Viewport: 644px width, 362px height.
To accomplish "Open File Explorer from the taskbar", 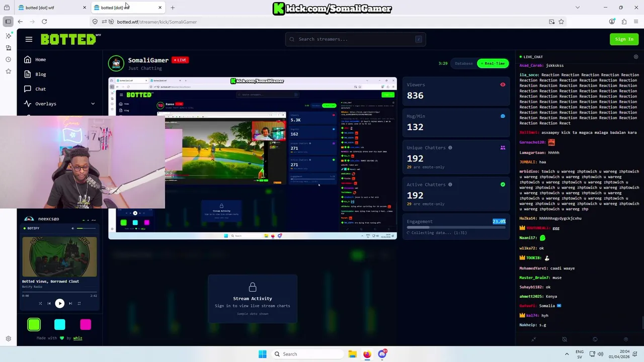I will pyautogui.click(x=352, y=354).
